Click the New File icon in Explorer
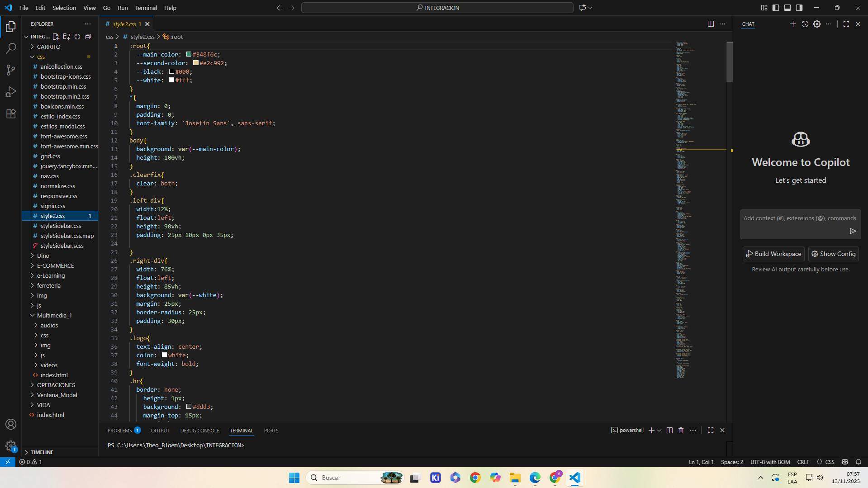The width and height of the screenshot is (868, 488). point(56,37)
